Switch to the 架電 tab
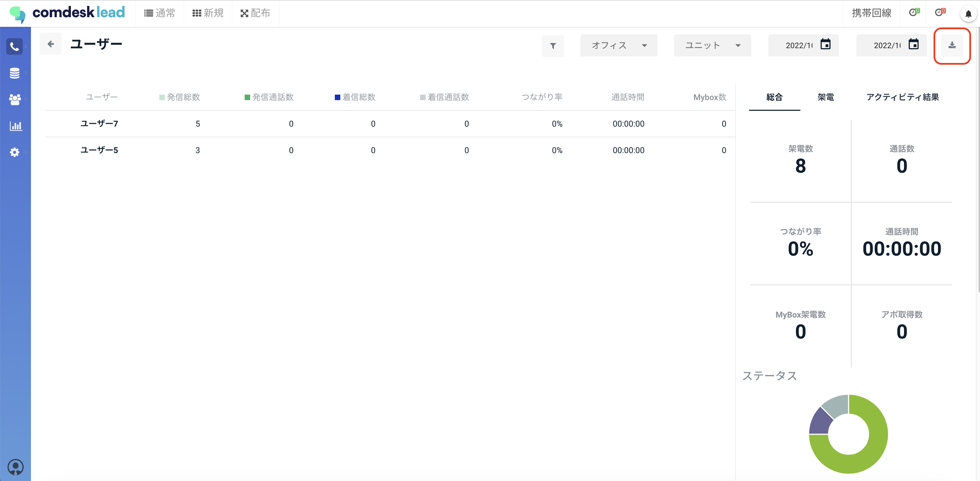Image resolution: width=980 pixels, height=481 pixels. [825, 97]
